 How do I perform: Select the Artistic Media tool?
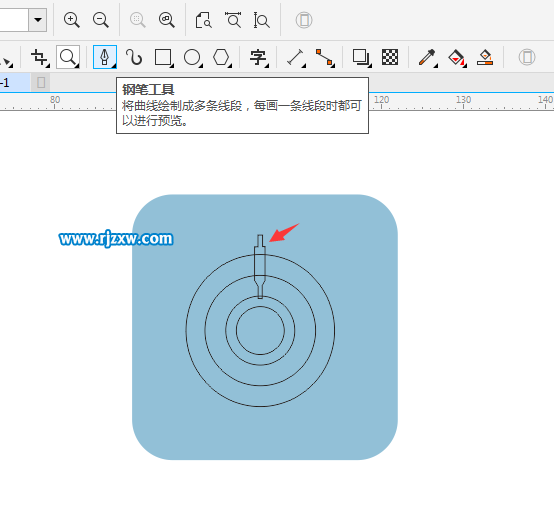coord(134,57)
